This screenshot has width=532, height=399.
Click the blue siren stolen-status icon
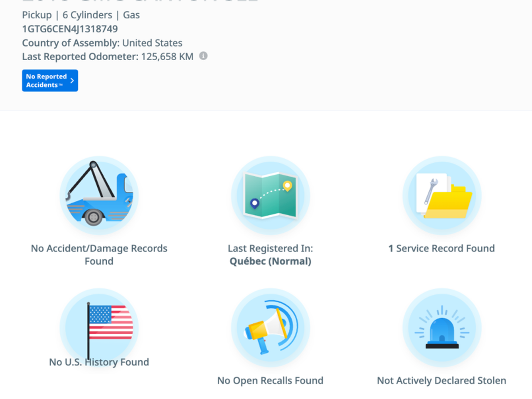tap(442, 328)
